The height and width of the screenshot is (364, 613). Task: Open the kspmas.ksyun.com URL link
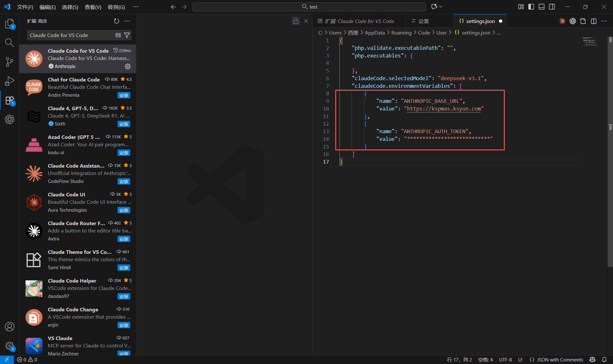click(444, 109)
